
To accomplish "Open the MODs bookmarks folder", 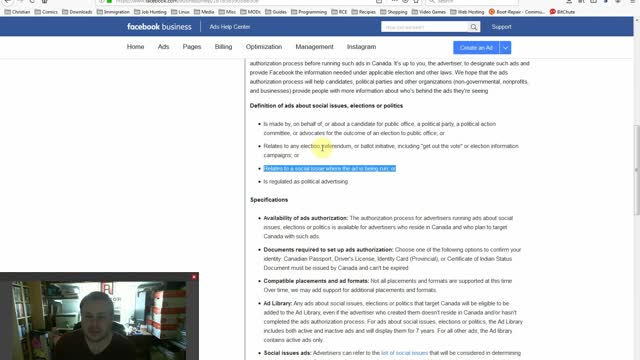I will click(x=251, y=12).
